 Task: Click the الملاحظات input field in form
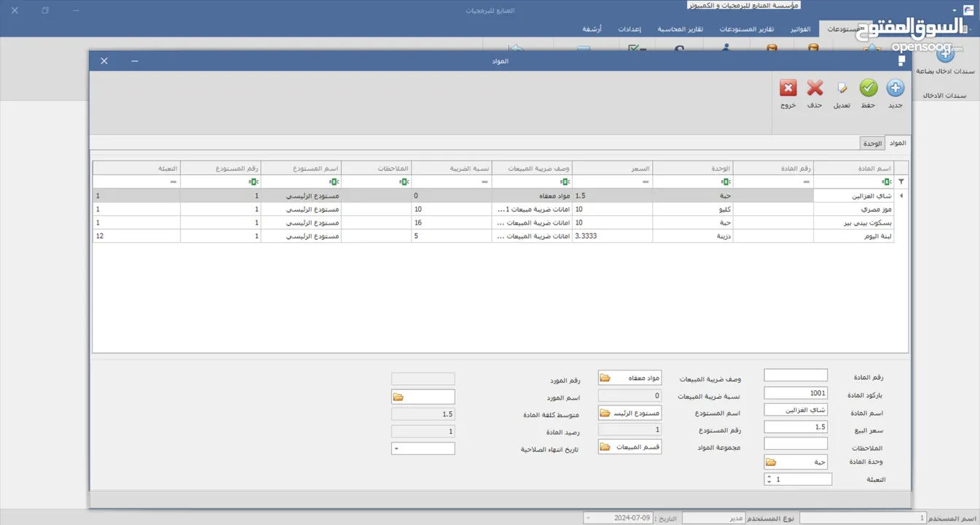[x=796, y=443]
